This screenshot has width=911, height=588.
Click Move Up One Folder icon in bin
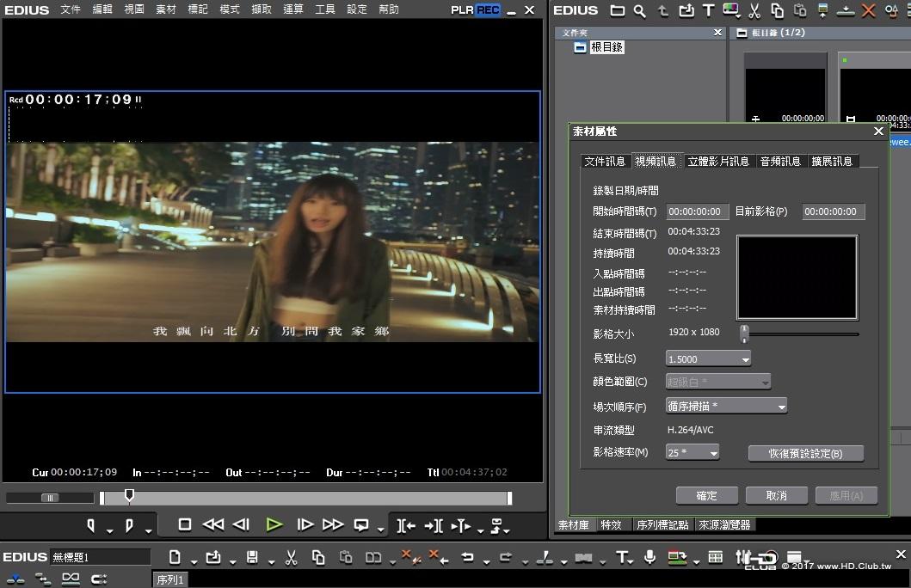(663, 10)
